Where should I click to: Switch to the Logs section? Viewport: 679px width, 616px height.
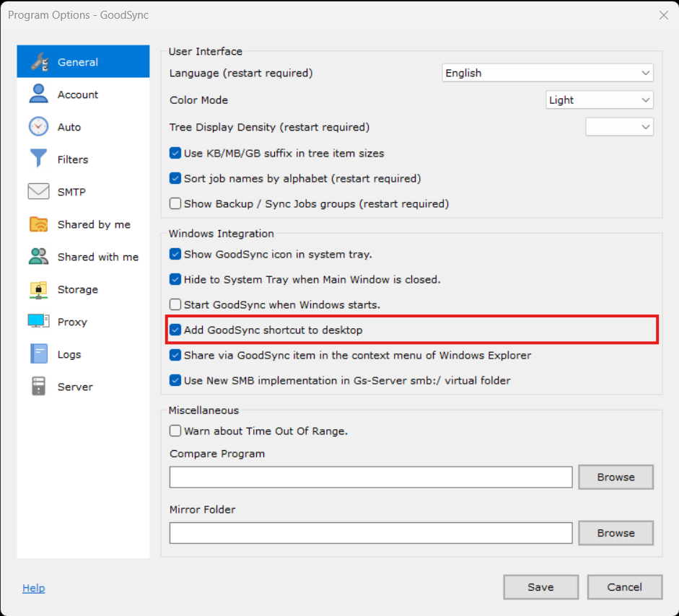69,354
